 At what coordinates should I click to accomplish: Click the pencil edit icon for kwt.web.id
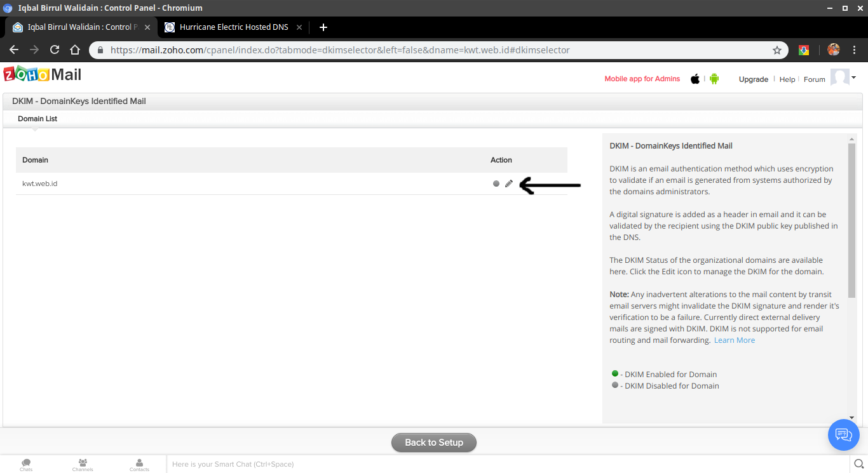click(508, 184)
